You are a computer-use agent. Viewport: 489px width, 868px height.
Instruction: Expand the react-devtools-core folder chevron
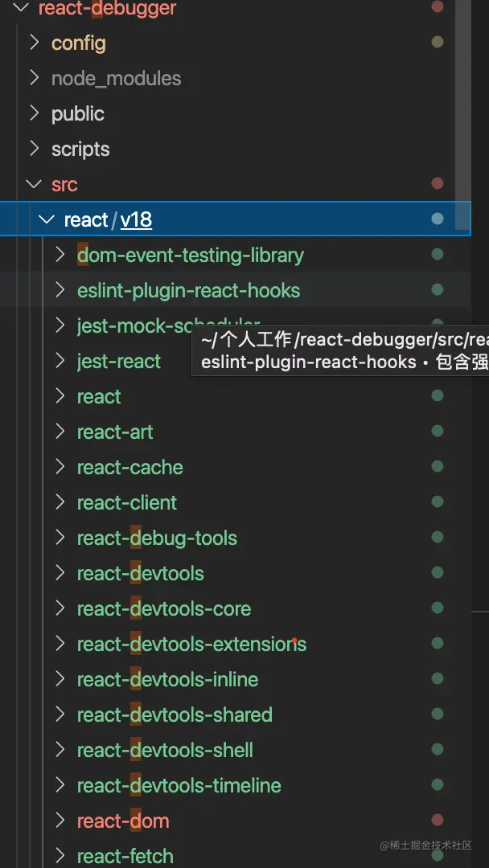(60, 608)
